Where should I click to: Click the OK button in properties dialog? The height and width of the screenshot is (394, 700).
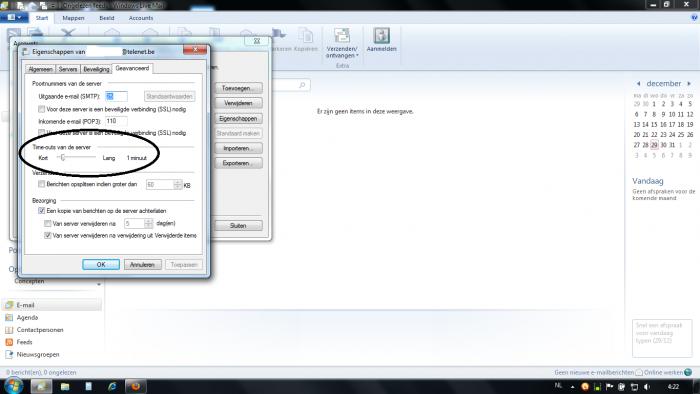pos(101,265)
